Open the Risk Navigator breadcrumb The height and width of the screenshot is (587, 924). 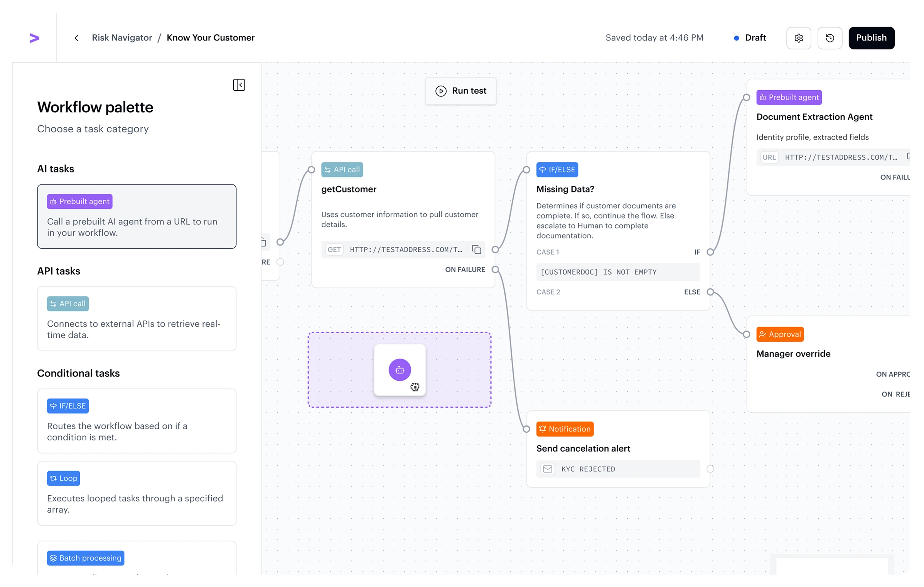(122, 38)
